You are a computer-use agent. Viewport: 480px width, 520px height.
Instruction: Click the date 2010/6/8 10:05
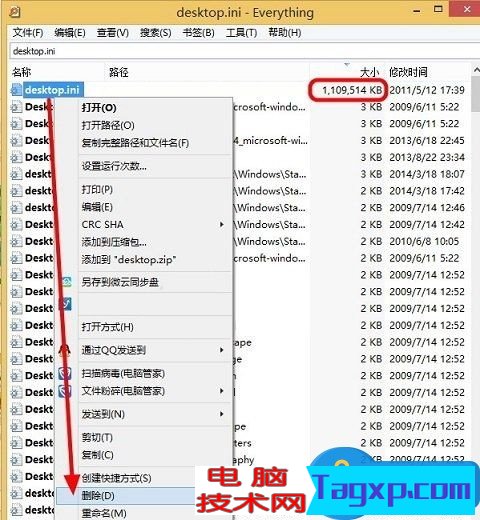(424, 241)
